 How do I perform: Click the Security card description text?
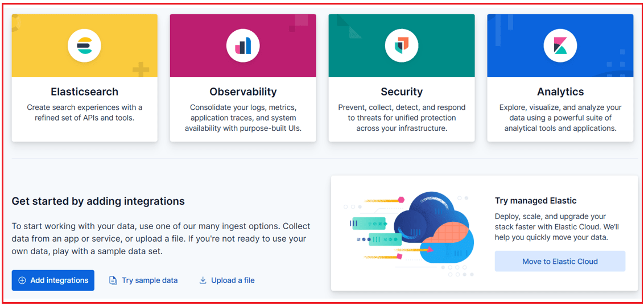[x=402, y=118]
